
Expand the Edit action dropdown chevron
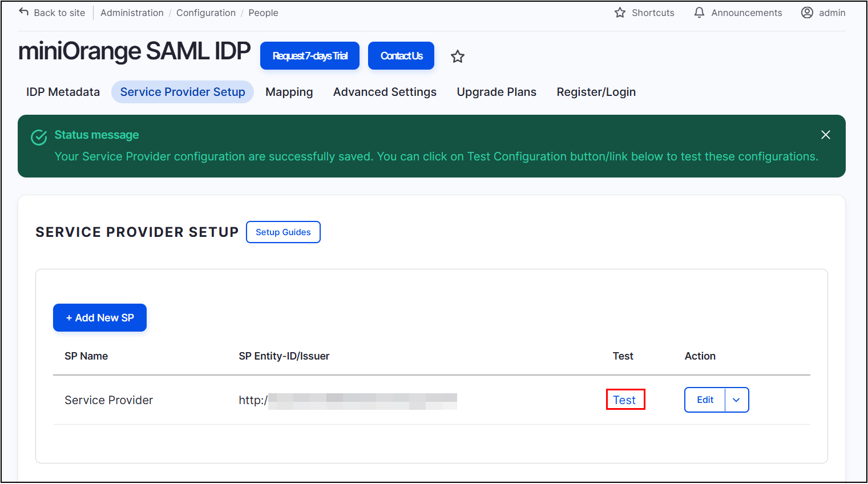736,400
